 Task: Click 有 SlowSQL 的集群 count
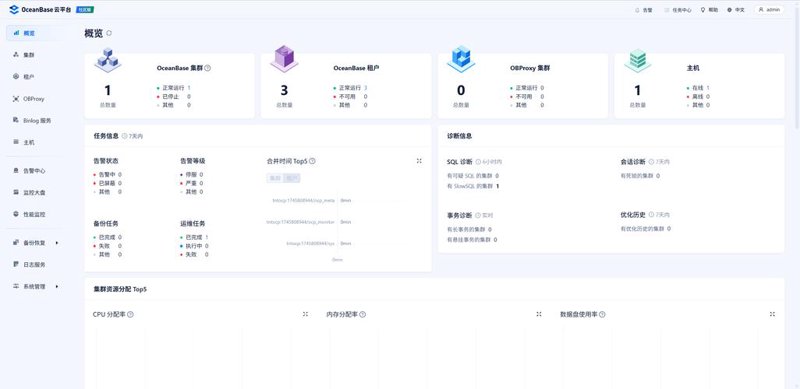click(497, 186)
